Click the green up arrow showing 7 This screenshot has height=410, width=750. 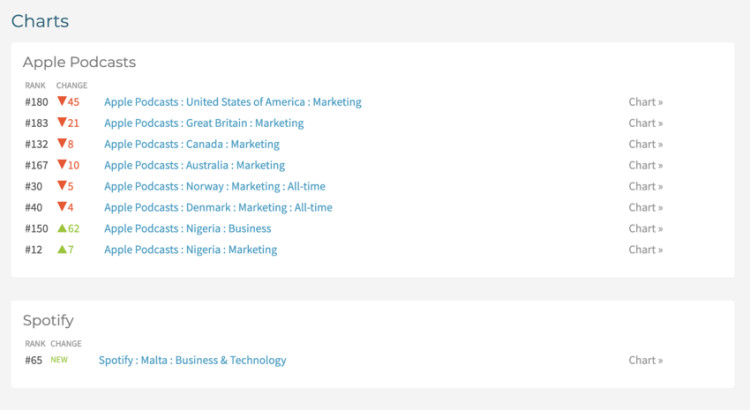pyautogui.click(x=62, y=249)
